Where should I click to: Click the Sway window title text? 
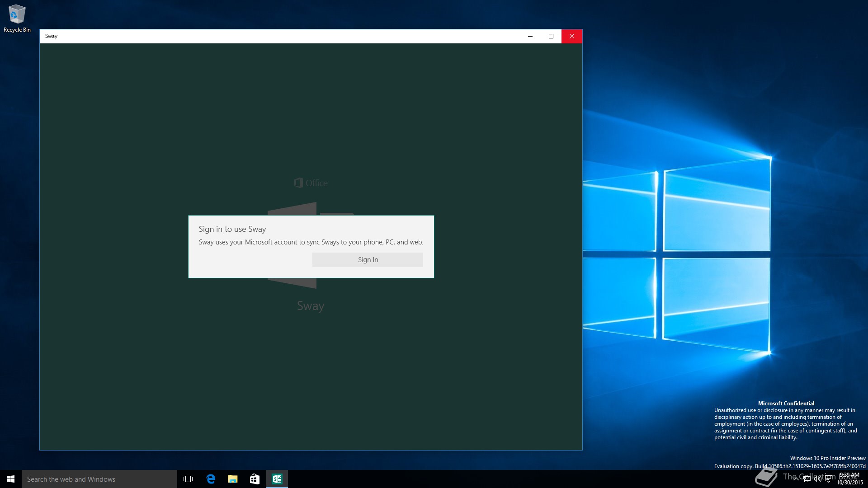tap(51, 36)
